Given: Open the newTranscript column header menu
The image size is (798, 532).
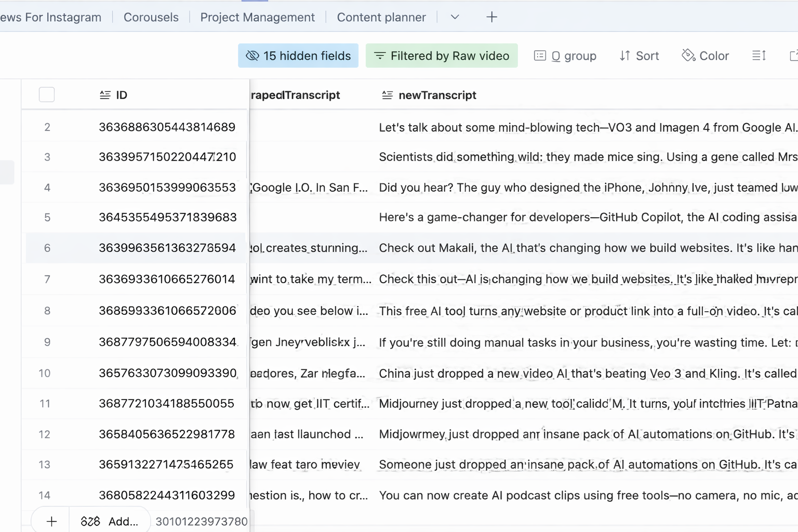Looking at the screenshot, I should (437, 95).
